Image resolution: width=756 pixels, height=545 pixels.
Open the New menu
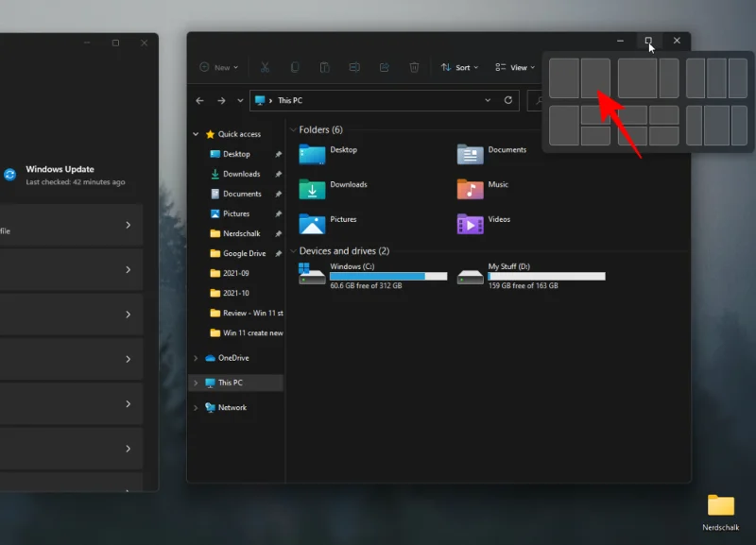(x=219, y=67)
